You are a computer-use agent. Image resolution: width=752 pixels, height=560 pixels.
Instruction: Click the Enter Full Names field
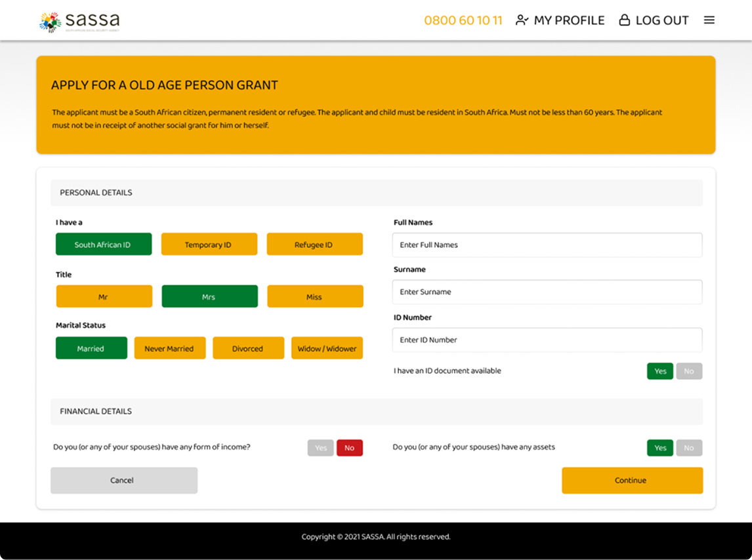547,245
